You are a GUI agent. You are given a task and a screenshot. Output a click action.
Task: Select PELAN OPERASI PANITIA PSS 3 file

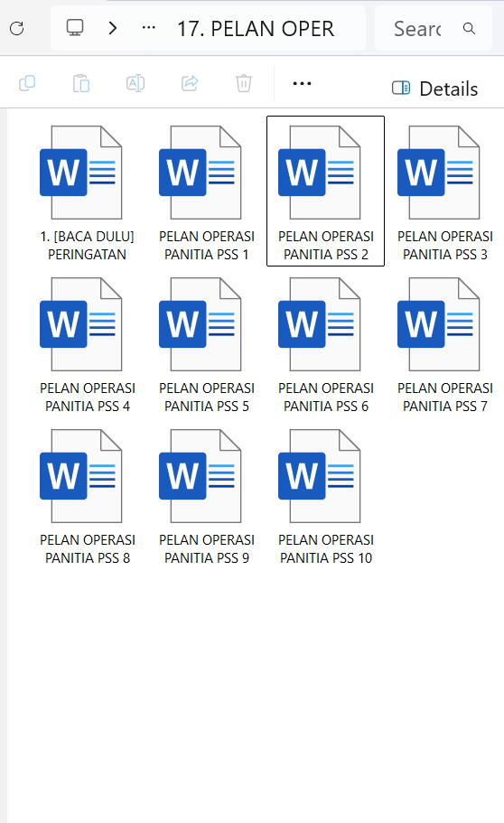(x=444, y=192)
